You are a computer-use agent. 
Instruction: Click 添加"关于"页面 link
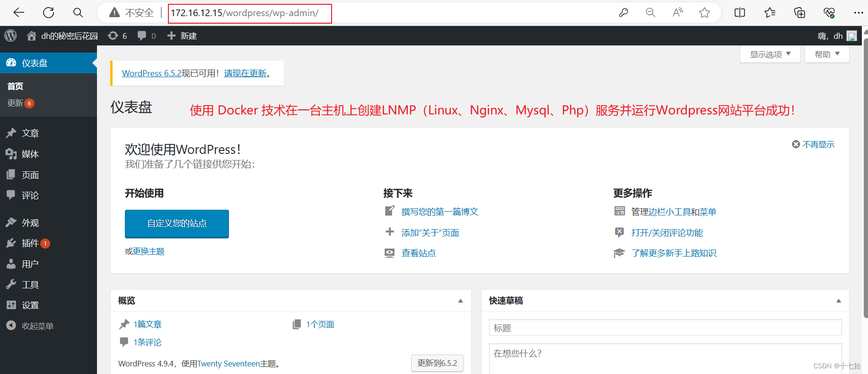[430, 232]
